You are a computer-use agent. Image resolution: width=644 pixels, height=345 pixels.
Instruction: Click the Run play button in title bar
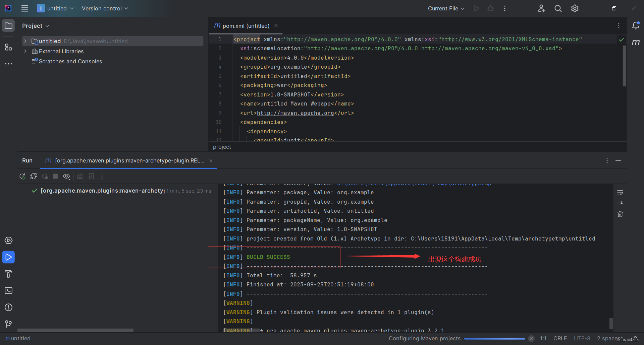pyautogui.click(x=476, y=8)
